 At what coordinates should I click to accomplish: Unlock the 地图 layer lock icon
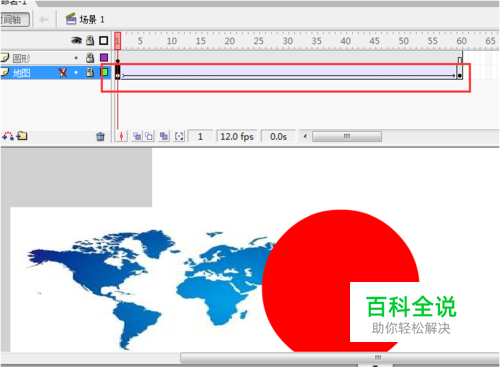pos(90,72)
